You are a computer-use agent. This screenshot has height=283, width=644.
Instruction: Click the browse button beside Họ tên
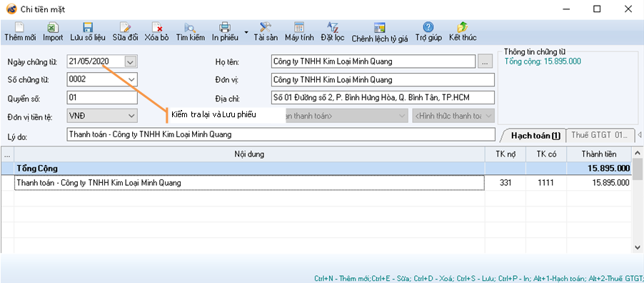pos(485,61)
